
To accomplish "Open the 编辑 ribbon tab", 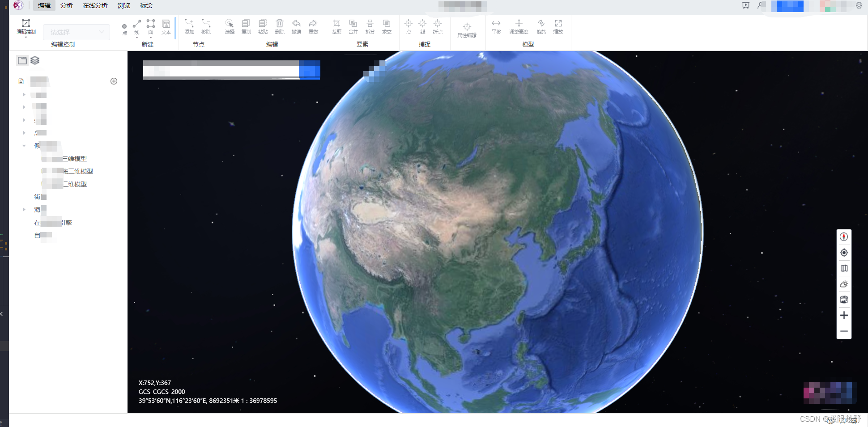I will pos(44,5).
